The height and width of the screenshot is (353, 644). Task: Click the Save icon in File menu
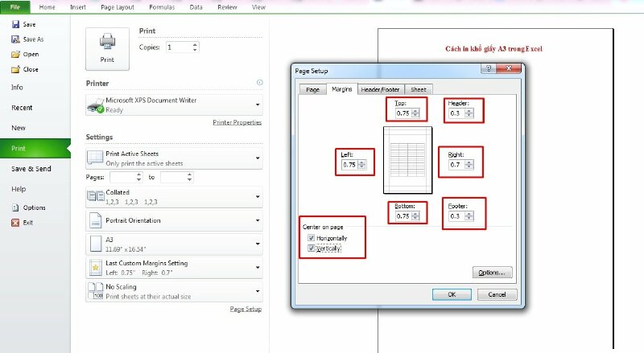[15, 25]
